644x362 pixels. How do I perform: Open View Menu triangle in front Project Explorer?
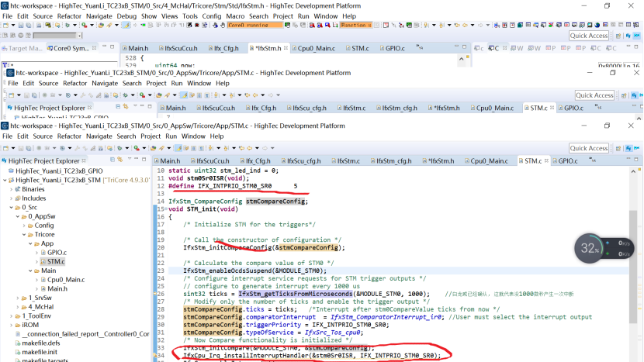[x=130, y=159]
